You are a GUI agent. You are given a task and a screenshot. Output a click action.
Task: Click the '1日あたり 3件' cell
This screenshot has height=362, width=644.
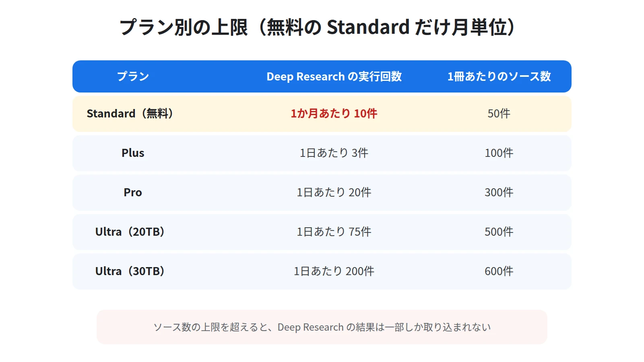tap(334, 153)
